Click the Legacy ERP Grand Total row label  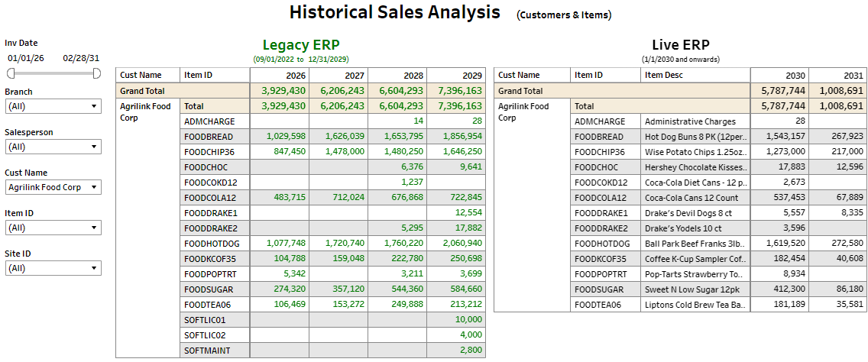[x=144, y=91]
